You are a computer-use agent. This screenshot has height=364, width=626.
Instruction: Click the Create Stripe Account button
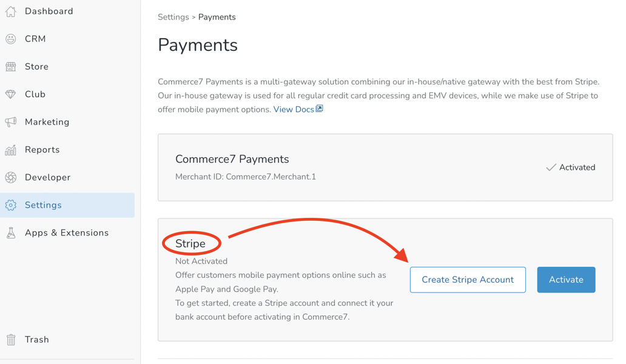[x=467, y=280]
